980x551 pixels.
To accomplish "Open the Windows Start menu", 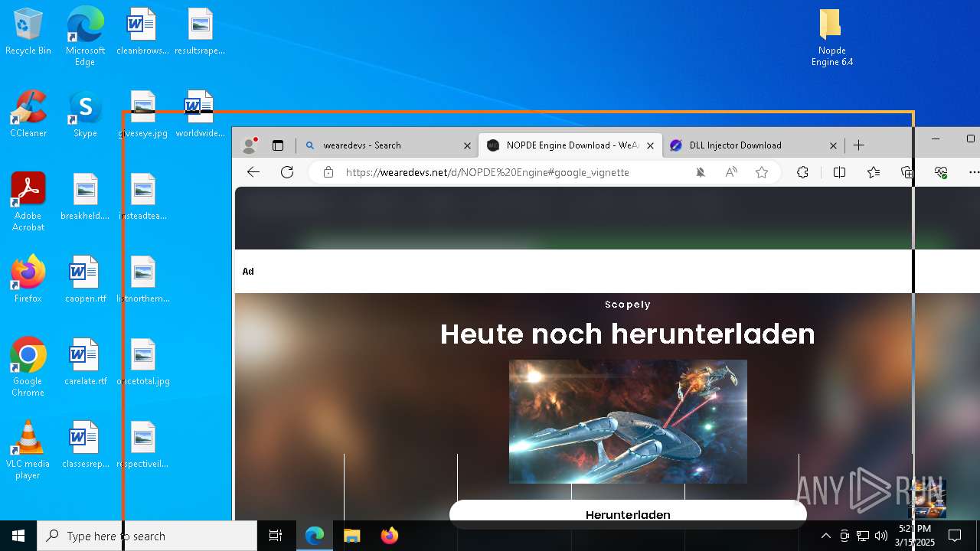I will (x=18, y=536).
